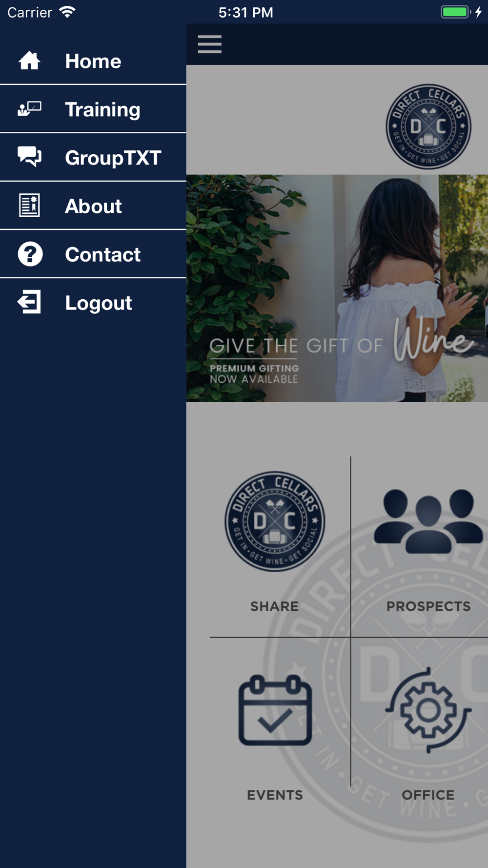Select Home in the side menu

[93, 61]
